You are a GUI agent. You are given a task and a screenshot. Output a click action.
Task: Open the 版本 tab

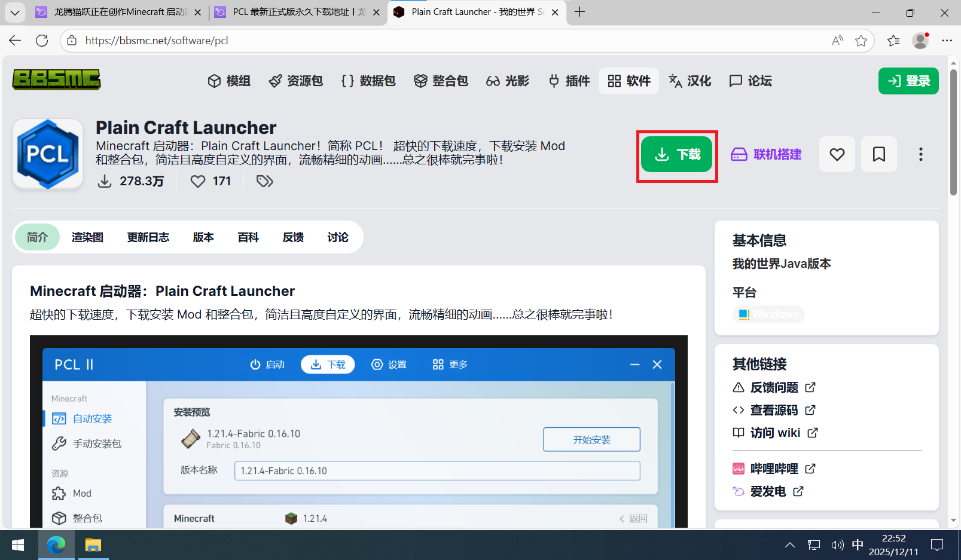tap(203, 237)
